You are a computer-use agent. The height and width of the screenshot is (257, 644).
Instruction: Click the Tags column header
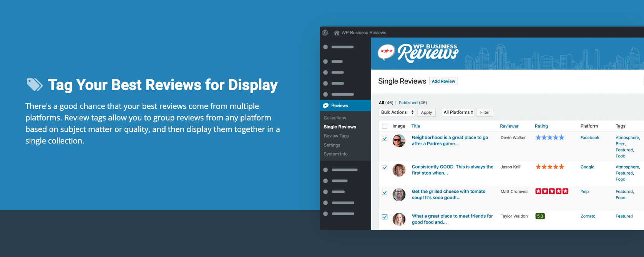(621, 126)
